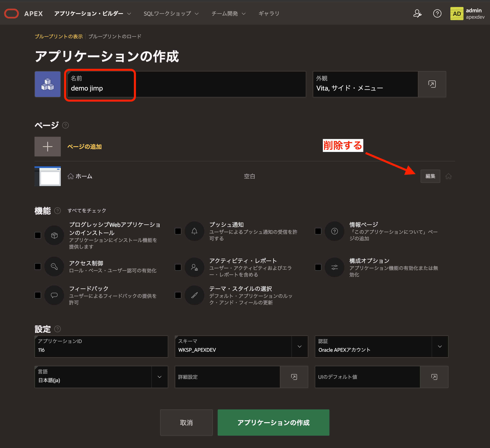Enable the プッシュ通知 checkbox
Screen dimensions: 490x448
[x=178, y=231]
